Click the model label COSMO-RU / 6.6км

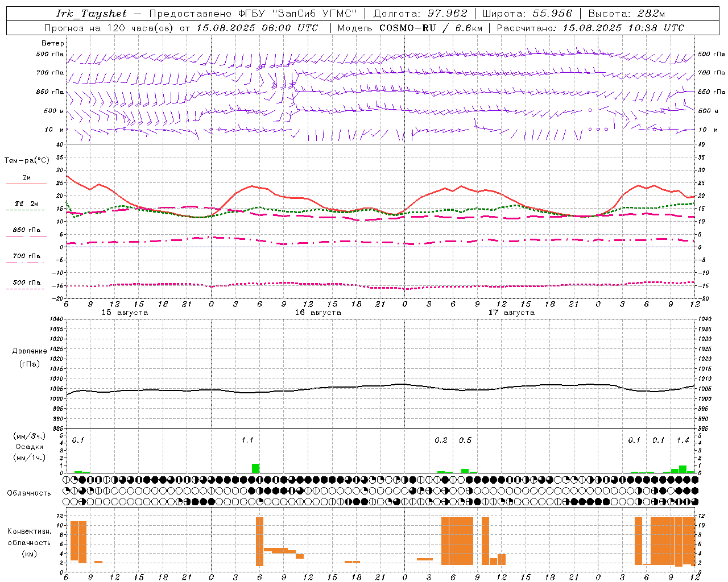click(431, 28)
